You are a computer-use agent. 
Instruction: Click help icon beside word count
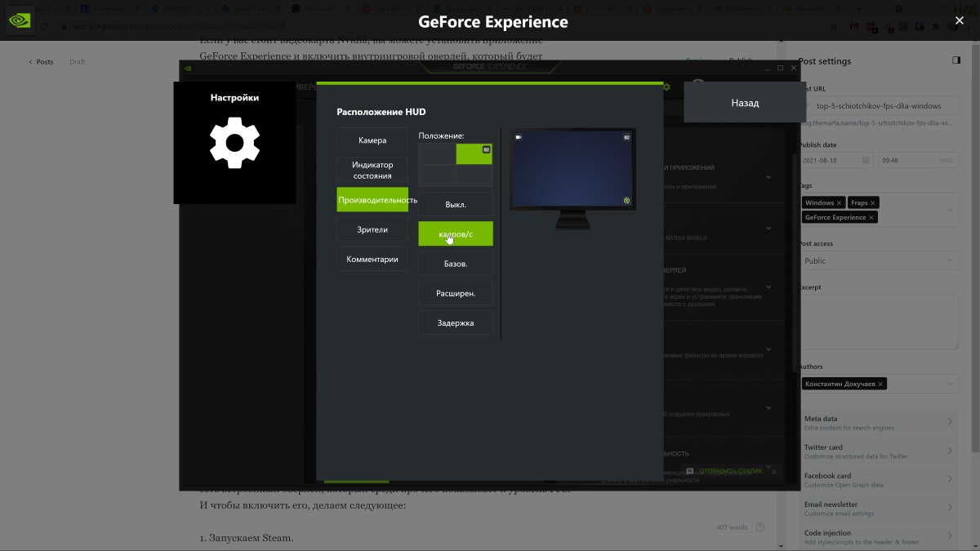pos(760,527)
